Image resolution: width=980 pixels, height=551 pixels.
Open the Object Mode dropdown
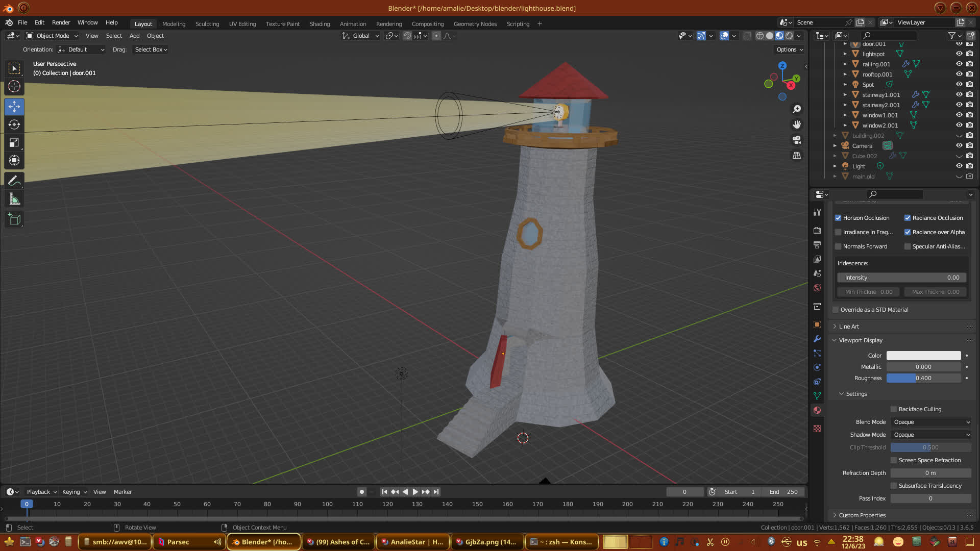(52, 36)
